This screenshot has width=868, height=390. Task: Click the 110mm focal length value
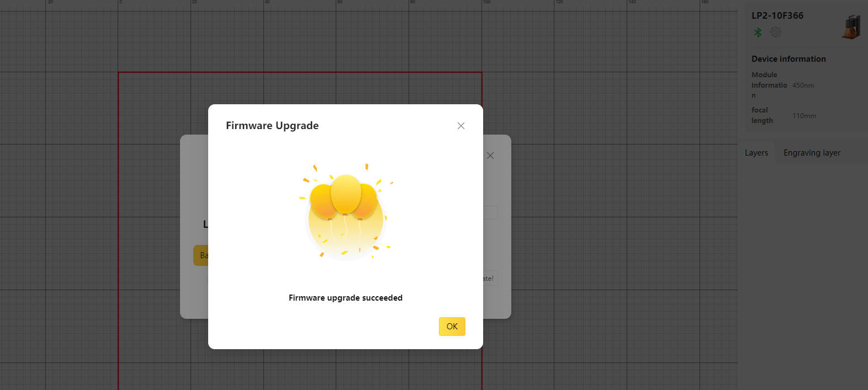coord(803,116)
